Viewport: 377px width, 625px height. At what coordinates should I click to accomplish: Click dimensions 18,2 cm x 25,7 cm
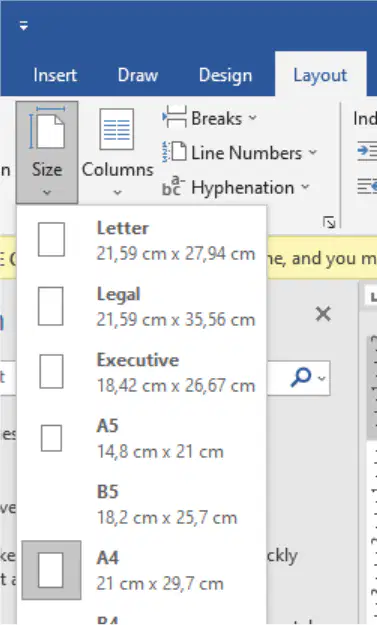167,517
